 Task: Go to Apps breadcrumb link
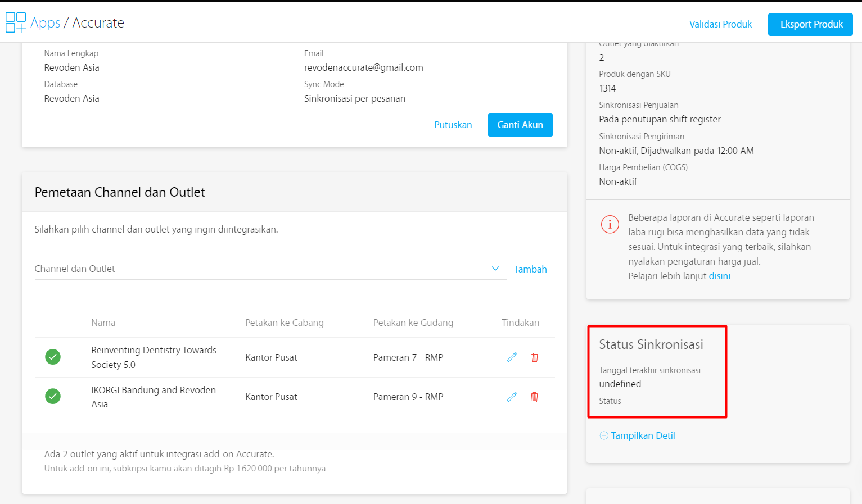coord(45,22)
